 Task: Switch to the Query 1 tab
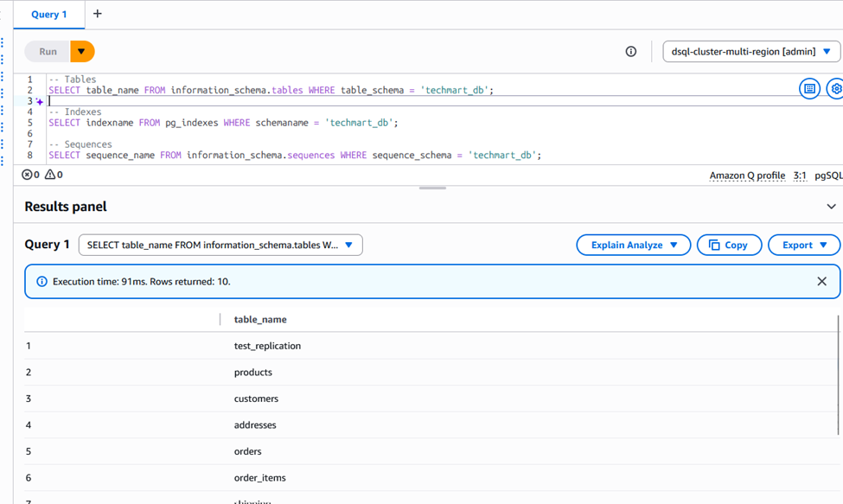click(x=49, y=15)
